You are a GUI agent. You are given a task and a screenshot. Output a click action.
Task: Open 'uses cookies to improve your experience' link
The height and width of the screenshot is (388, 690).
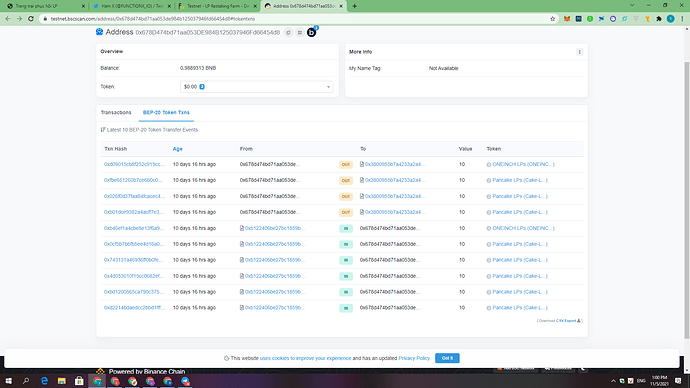[305, 358]
